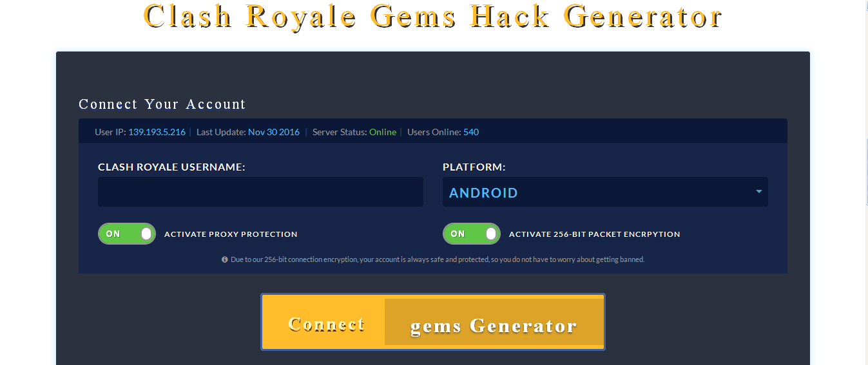Click the Users Online count 540
The height and width of the screenshot is (365, 868).
[x=471, y=132]
